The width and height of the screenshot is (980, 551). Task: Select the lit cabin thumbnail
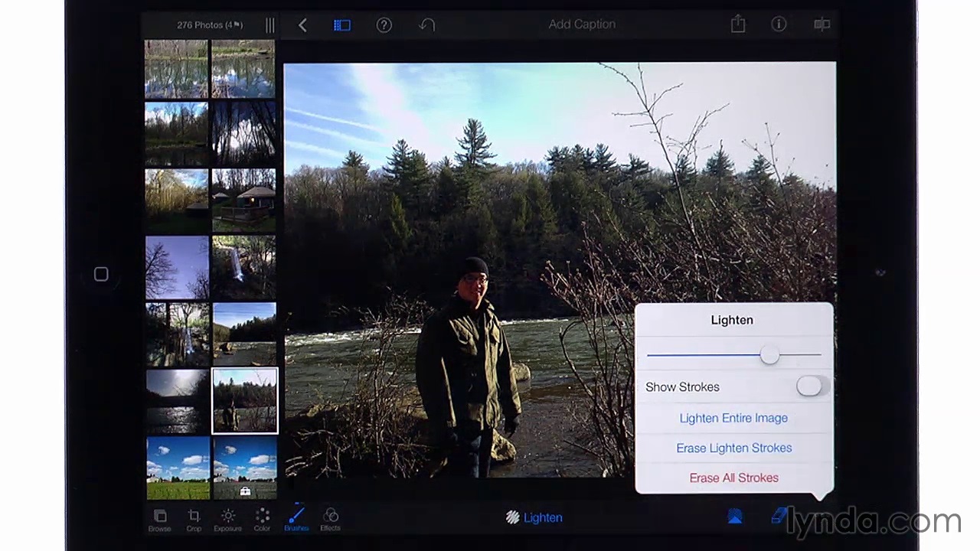click(243, 201)
